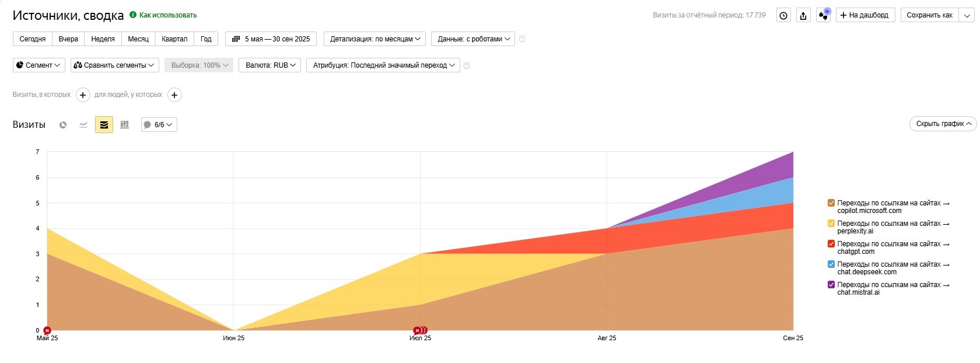Switch to line chart view
This screenshot has height=363, width=980.
click(83, 125)
